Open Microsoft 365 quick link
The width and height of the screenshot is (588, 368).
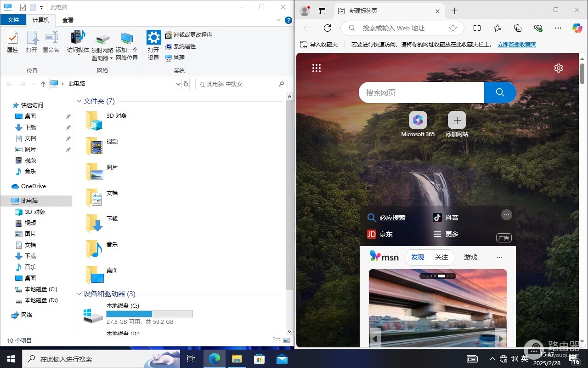(x=418, y=124)
